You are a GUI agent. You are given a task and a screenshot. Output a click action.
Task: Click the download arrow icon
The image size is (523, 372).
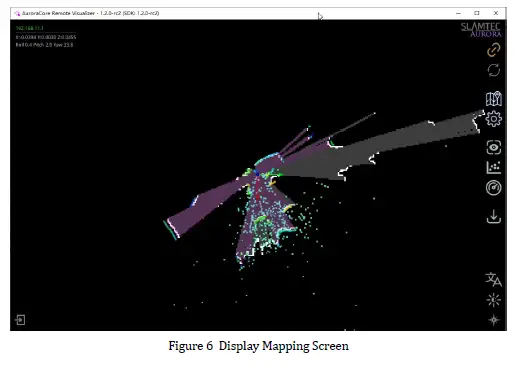(x=494, y=216)
